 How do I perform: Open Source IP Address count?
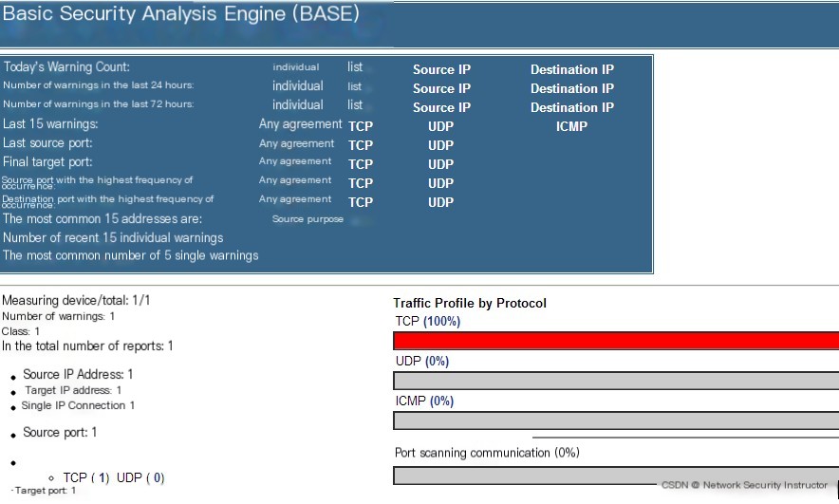tap(78, 374)
